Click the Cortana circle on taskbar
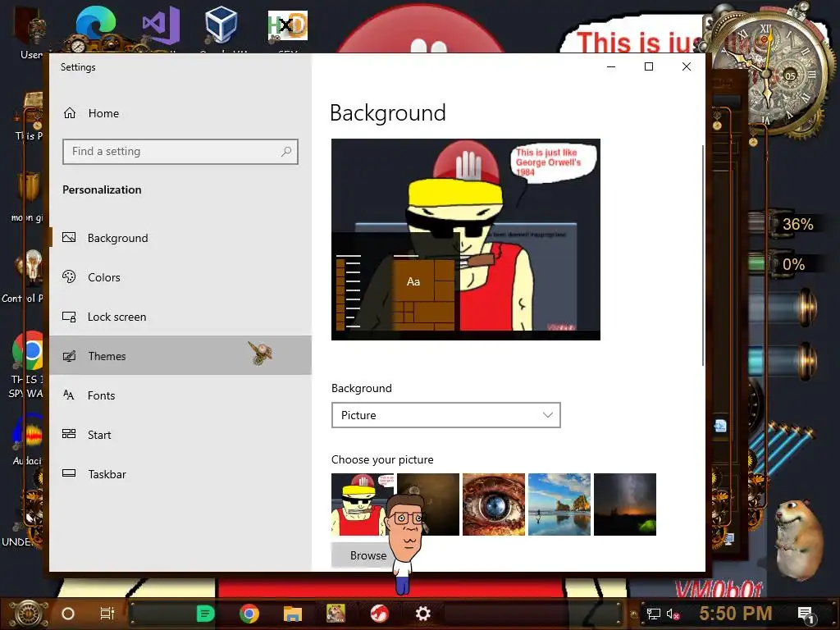Viewport: 840px width, 630px height. coord(68,614)
